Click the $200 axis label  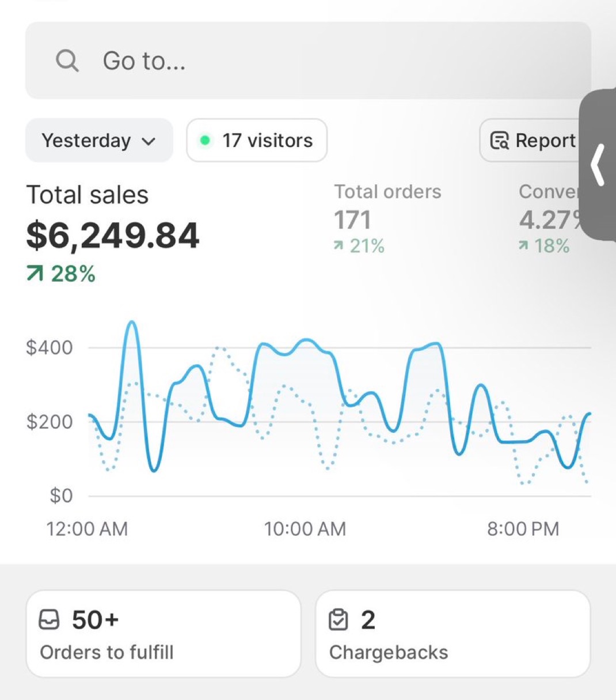[x=50, y=422]
